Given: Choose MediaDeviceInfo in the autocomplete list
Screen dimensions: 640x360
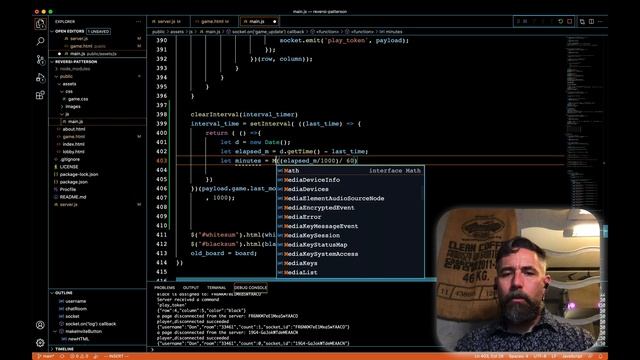Looking at the screenshot, I should click(x=350, y=180).
